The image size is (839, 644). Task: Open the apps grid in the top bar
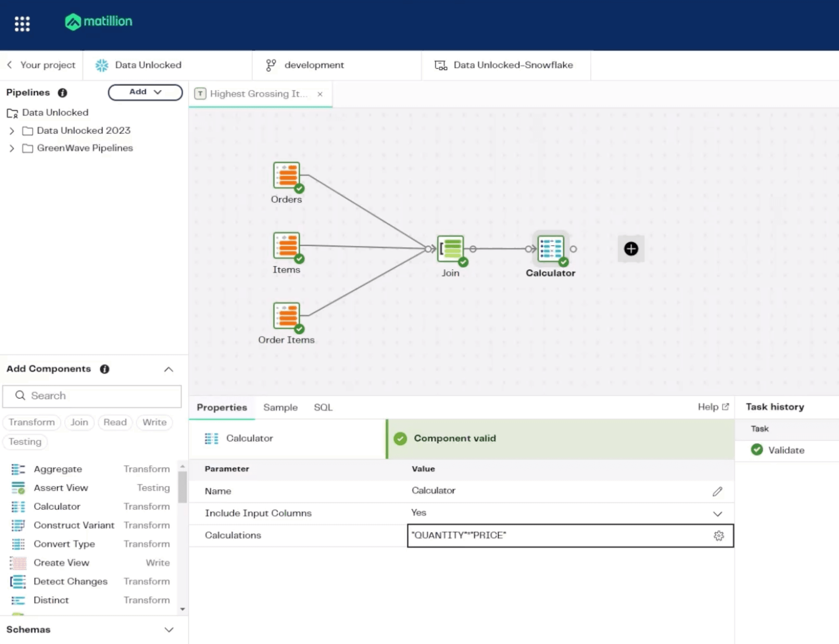(22, 23)
